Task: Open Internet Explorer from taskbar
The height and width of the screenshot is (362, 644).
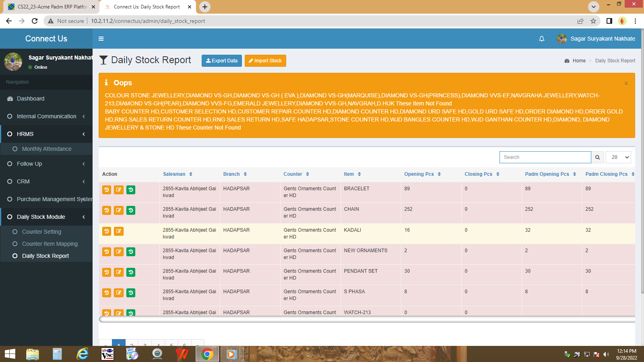Action: [83, 354]
